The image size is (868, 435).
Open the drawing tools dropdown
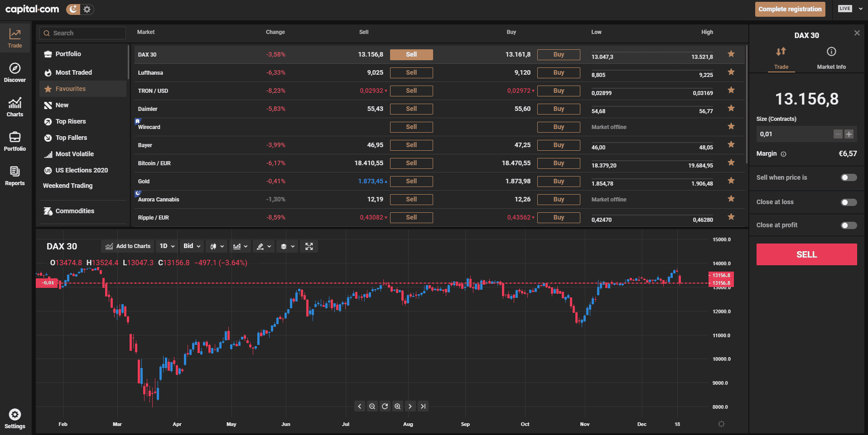pos(264,246)
